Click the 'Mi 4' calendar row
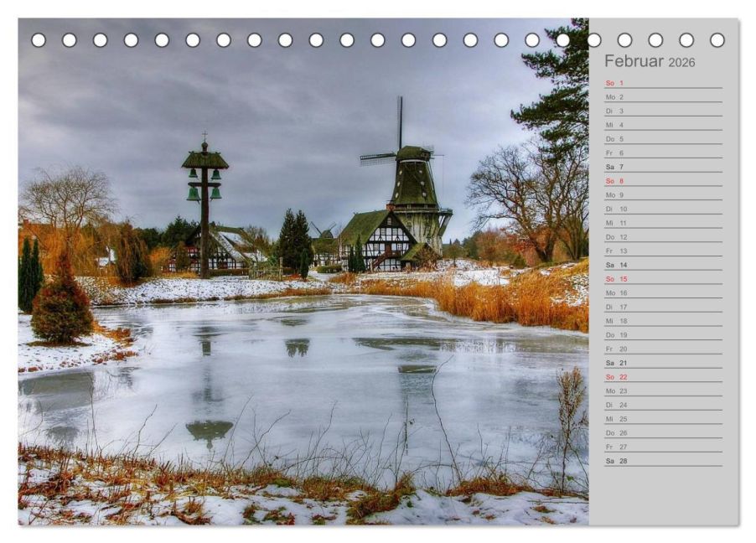 point(664,125)
